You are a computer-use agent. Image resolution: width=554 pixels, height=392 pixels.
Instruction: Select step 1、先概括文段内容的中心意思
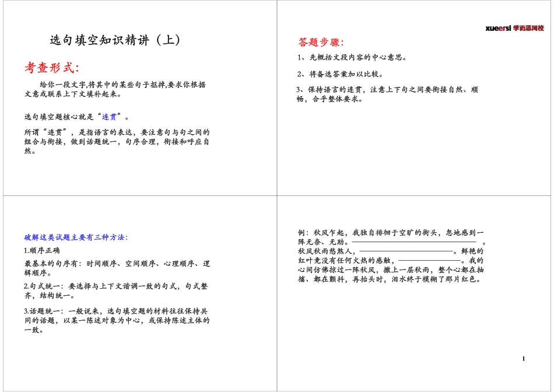pos(351,58)
